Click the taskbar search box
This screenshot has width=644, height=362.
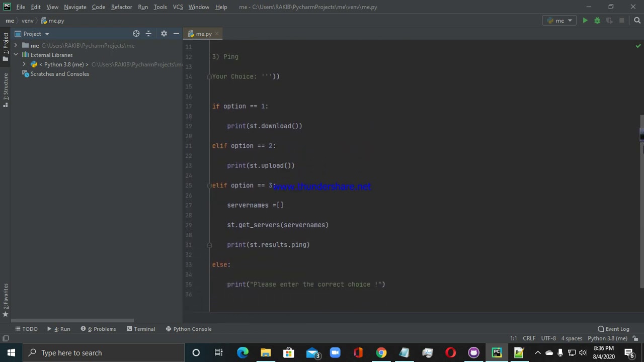(x=103, y=352)
